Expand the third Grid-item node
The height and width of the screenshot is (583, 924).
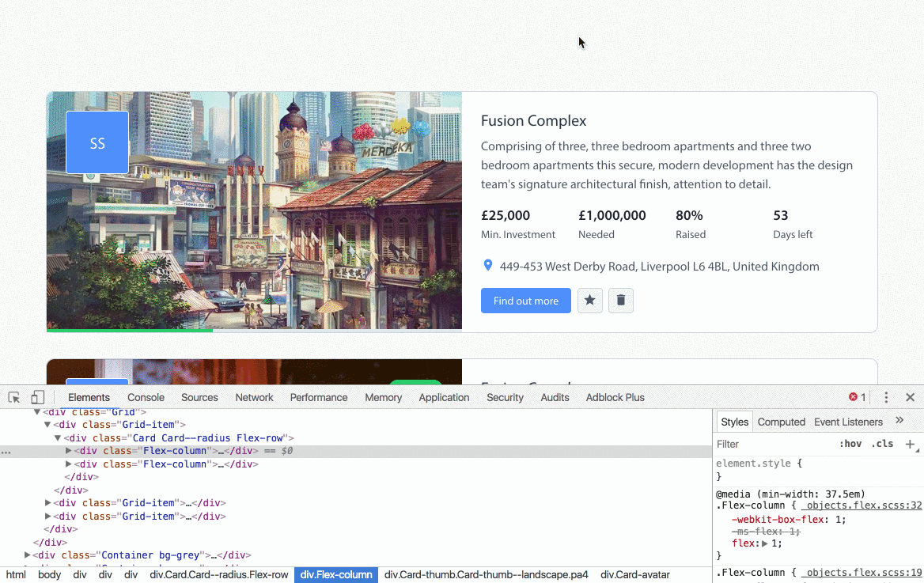(x=47, y=517)
